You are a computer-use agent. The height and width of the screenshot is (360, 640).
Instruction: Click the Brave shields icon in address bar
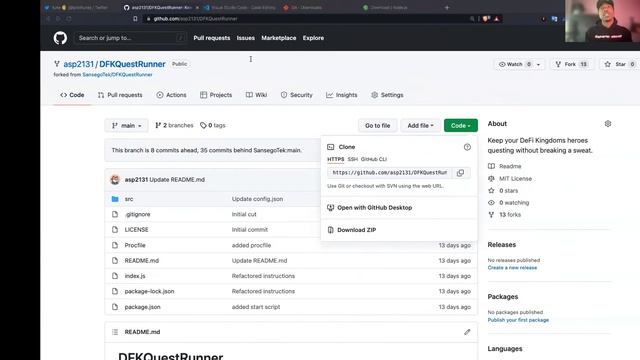tap(486, 19)
